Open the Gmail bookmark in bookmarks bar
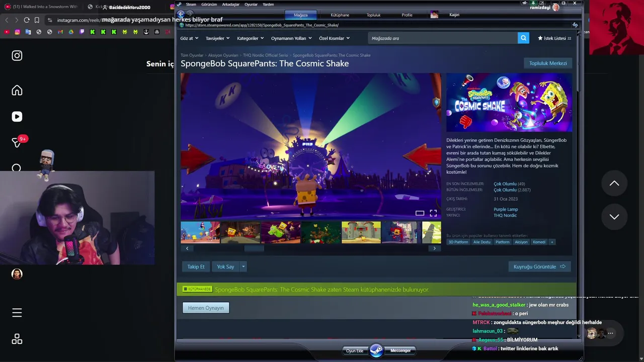 pyautogui.click(x=60, y=32)
